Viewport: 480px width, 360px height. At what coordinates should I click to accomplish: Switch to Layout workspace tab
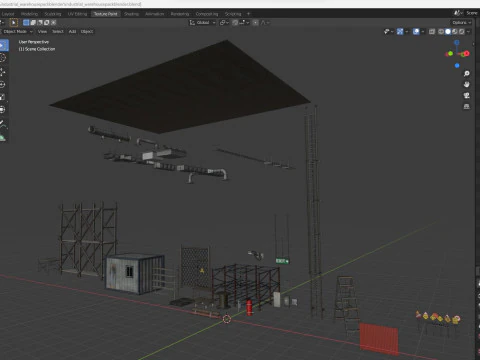[8, 14]
